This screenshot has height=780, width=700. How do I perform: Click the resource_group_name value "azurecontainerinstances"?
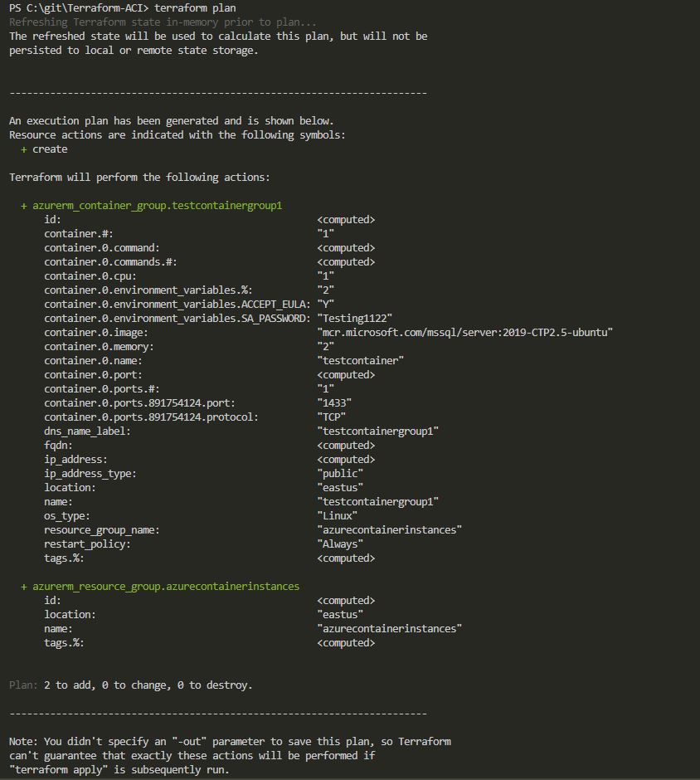[389, 529]
